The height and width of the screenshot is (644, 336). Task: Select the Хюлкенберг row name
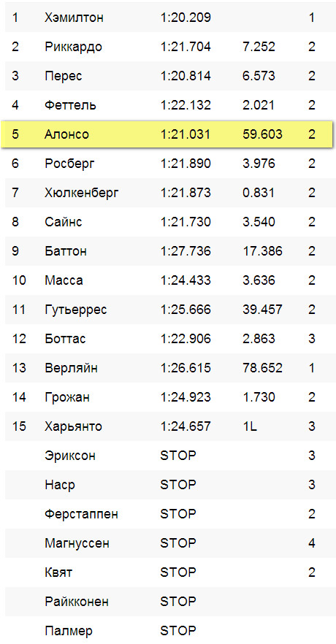pyautogui.click(x=81, y=193)
